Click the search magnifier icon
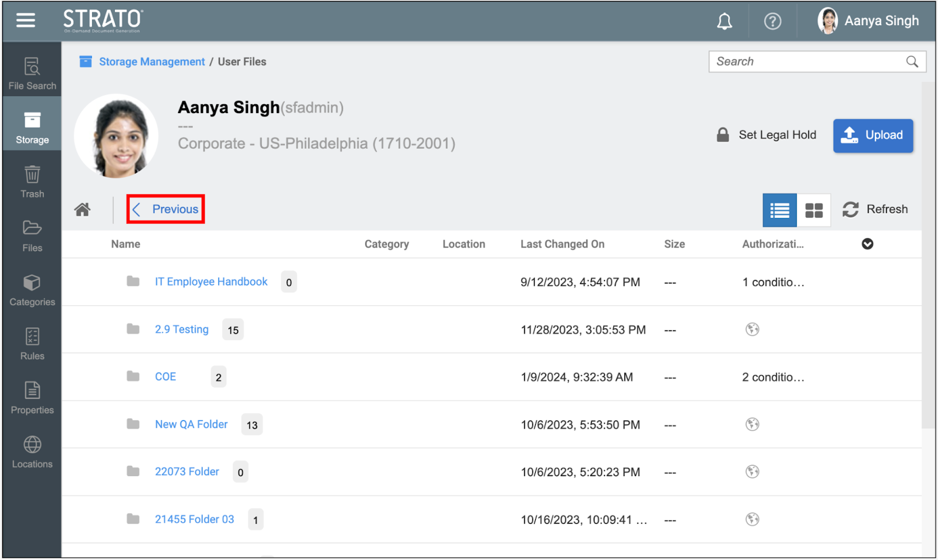938x560 pixels. click(912, 62)
